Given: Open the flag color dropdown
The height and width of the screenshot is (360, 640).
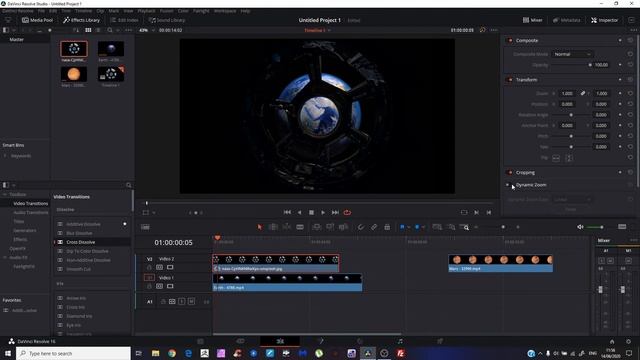Looking at the screenshot, I should tap(409, 227).
